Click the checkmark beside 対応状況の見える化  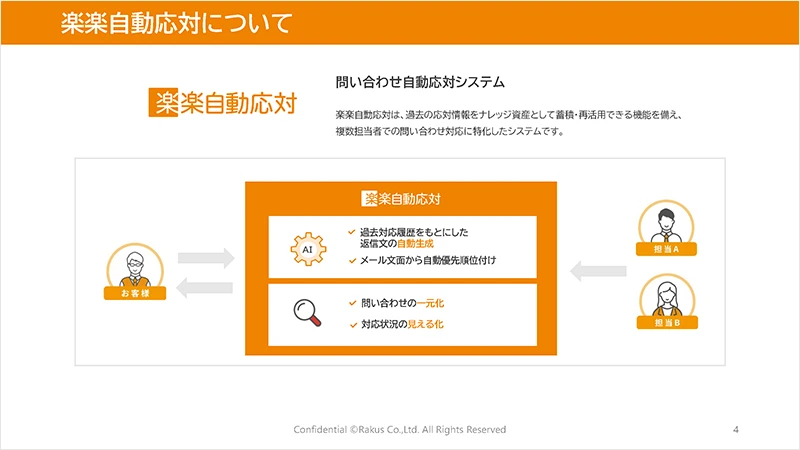pos(353,324)
